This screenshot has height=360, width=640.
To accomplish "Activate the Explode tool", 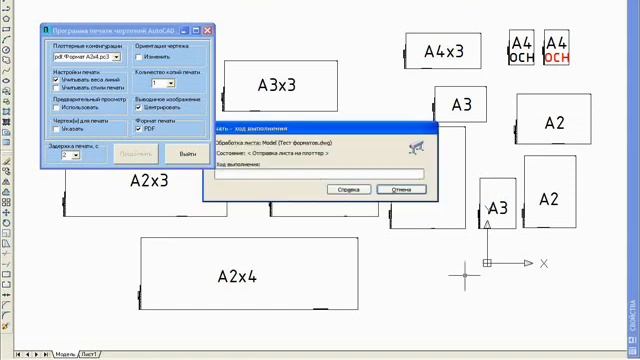I will [6, 326].
